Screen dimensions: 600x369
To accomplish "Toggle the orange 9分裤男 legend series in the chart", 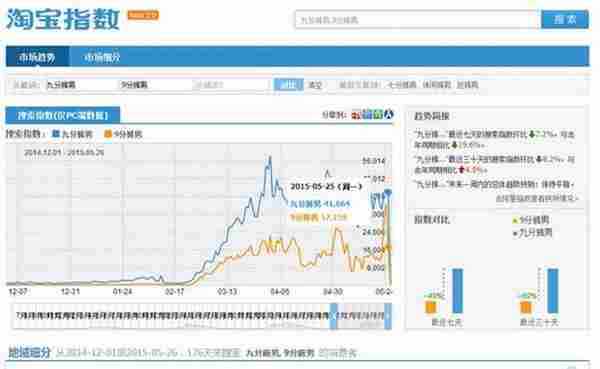I will (x=123, y=134).
